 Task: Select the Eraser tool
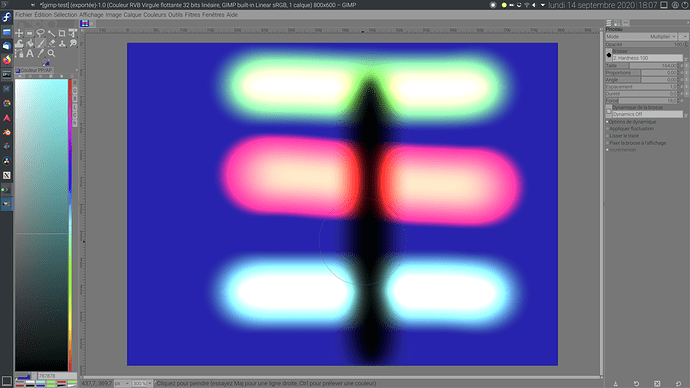tap(51, 44)
